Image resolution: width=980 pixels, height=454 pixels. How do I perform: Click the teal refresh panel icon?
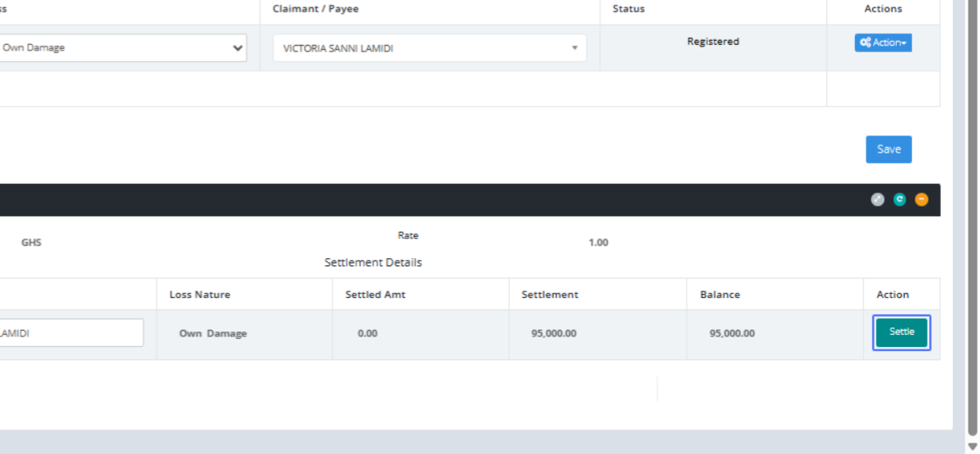coord(899,199)
